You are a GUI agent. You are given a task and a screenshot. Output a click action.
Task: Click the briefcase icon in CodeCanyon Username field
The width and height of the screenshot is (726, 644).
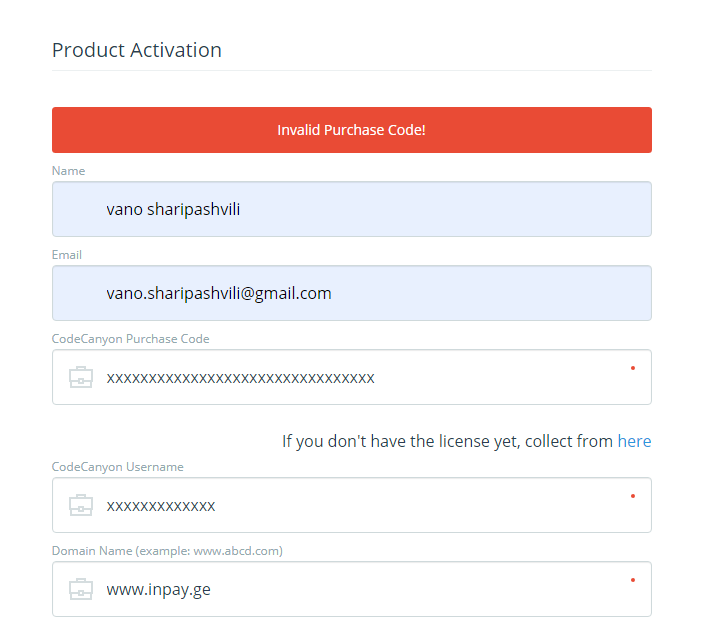pos(81,506)
